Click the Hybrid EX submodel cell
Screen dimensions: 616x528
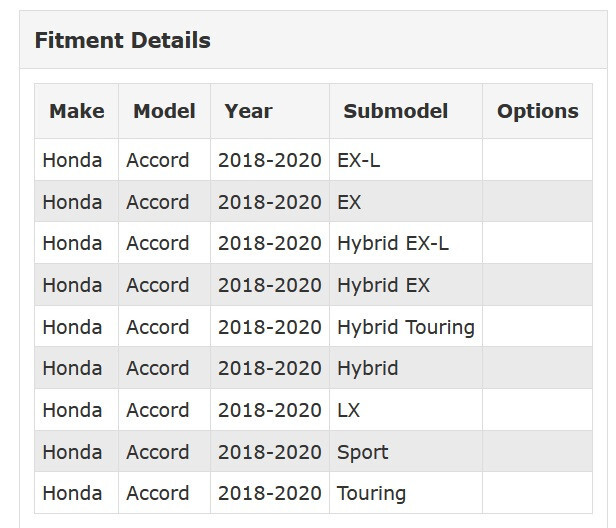point(406,285)
